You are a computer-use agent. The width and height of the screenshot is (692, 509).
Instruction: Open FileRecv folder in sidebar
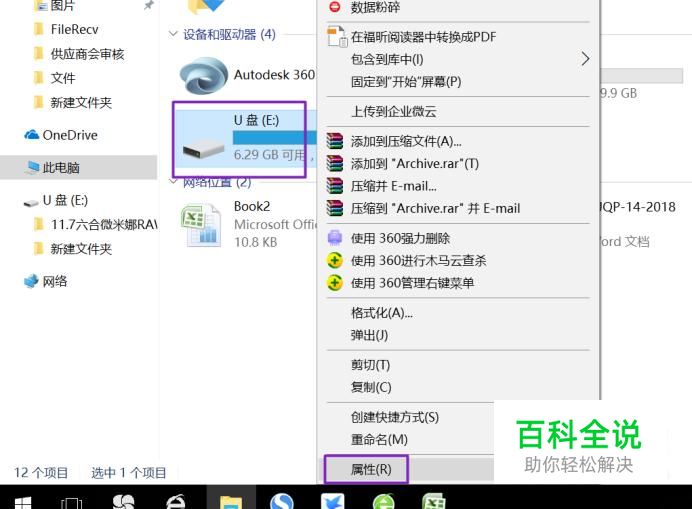pos(74,30)
